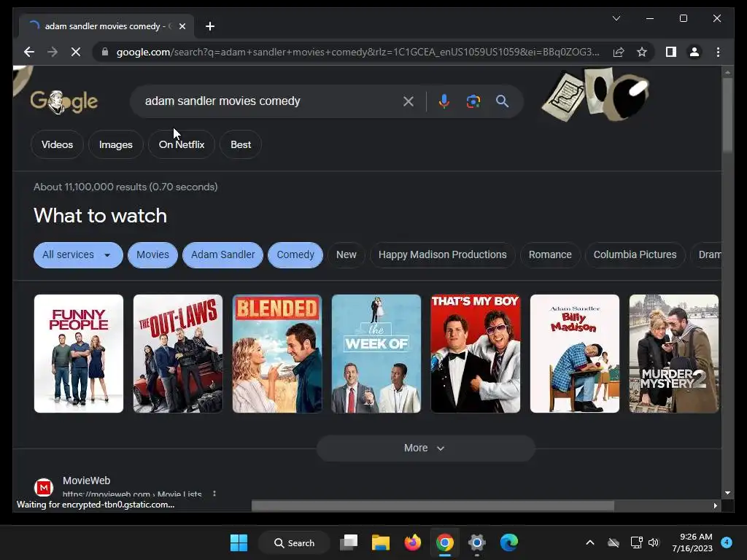Open tab search chevron in the title bar
Screen dimensions: 747x560
tap(616, 18)
